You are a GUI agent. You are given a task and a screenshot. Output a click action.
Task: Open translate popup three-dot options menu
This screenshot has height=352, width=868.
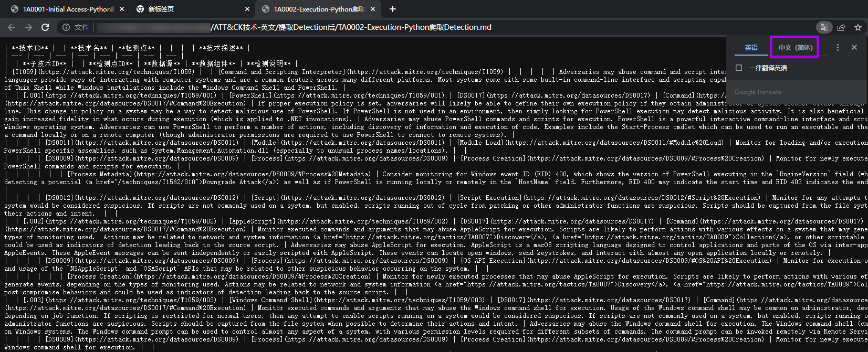click(838, 47)
